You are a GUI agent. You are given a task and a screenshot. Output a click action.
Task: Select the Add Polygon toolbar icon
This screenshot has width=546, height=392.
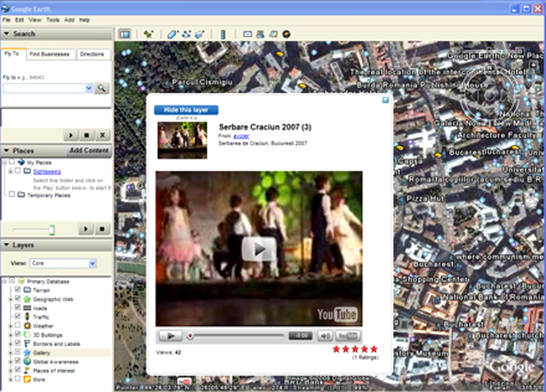[173, 34]
